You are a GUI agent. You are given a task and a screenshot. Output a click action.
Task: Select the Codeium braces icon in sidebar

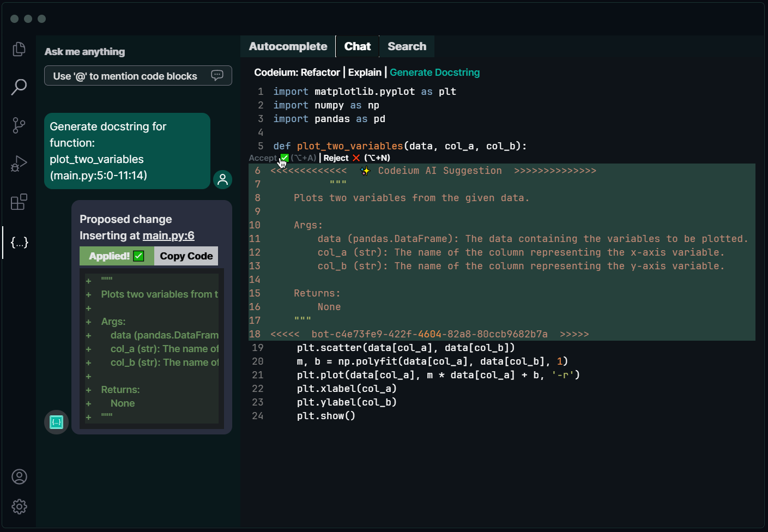click(19, 242)
